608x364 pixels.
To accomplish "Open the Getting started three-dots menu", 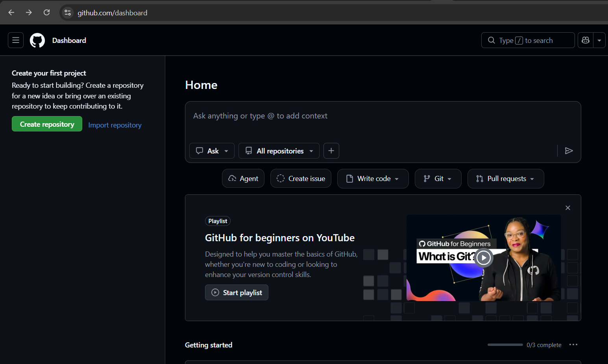I will (573, 345).
